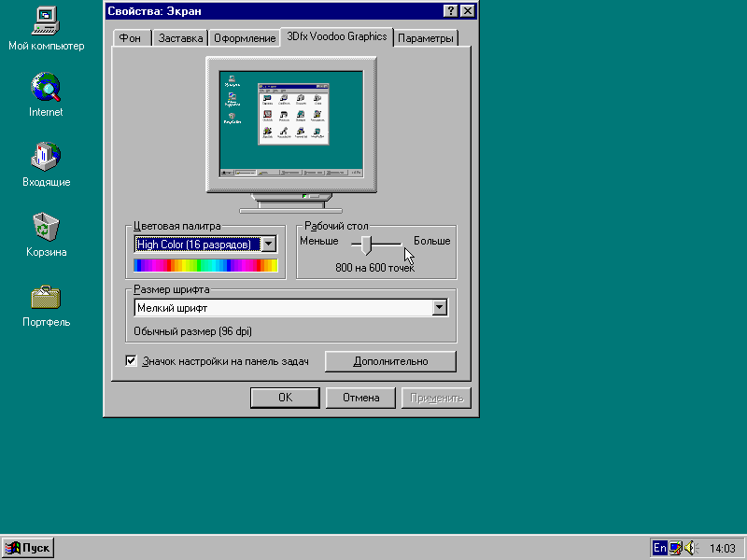Click the En keyboard language indicator
Viewport: 747px width, 560px height.
pyautogui.click(x=660, y=548)
